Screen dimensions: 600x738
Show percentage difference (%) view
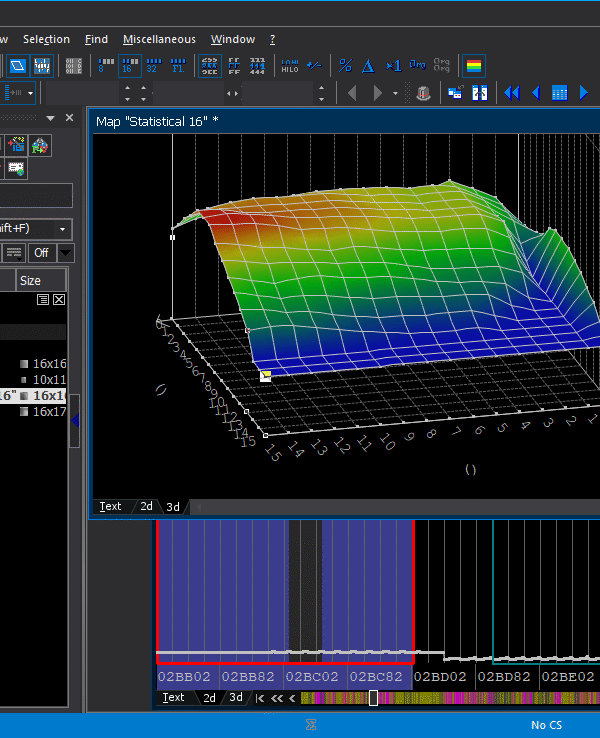tap(345, 65)
